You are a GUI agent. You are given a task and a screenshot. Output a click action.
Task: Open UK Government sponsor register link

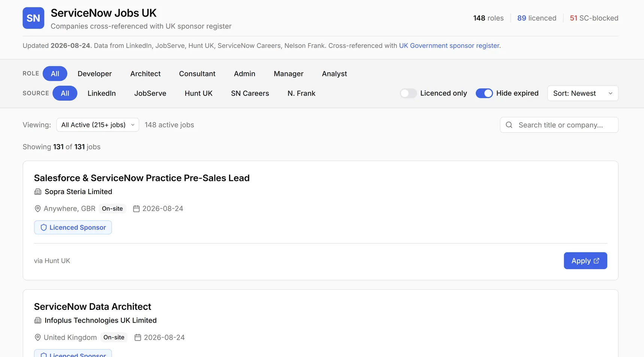pos(449,46)
